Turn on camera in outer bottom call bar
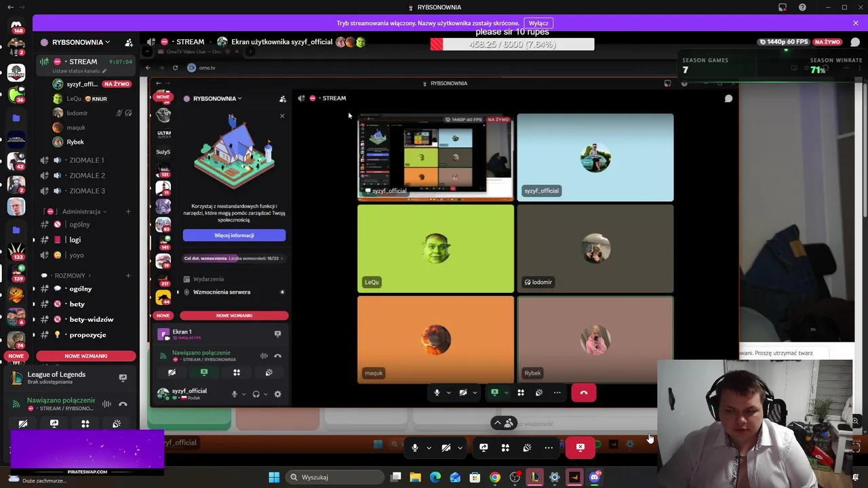The height and width of the screenshot is (488, 868). (x=446, y=447)
